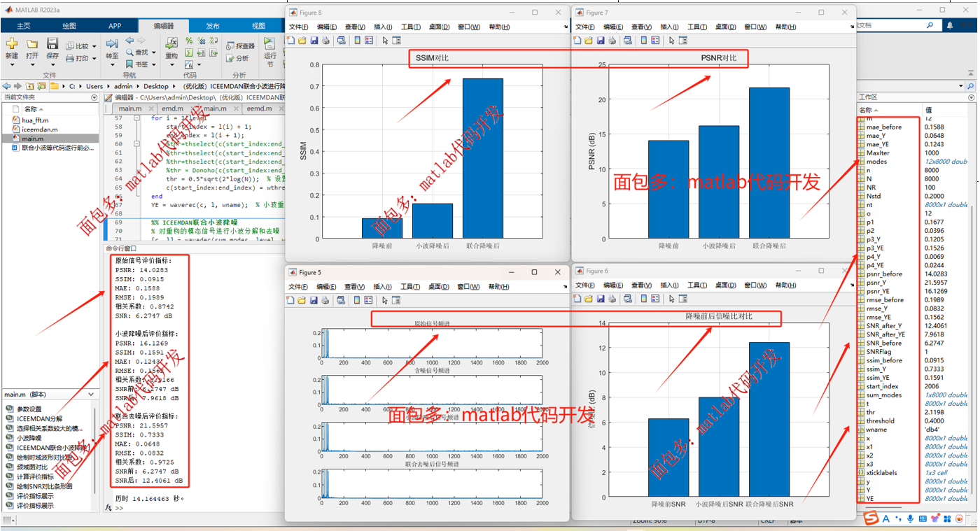Open the eemd.m editor tab
Screen dimensions: 980x531
(x=259, y=108)
